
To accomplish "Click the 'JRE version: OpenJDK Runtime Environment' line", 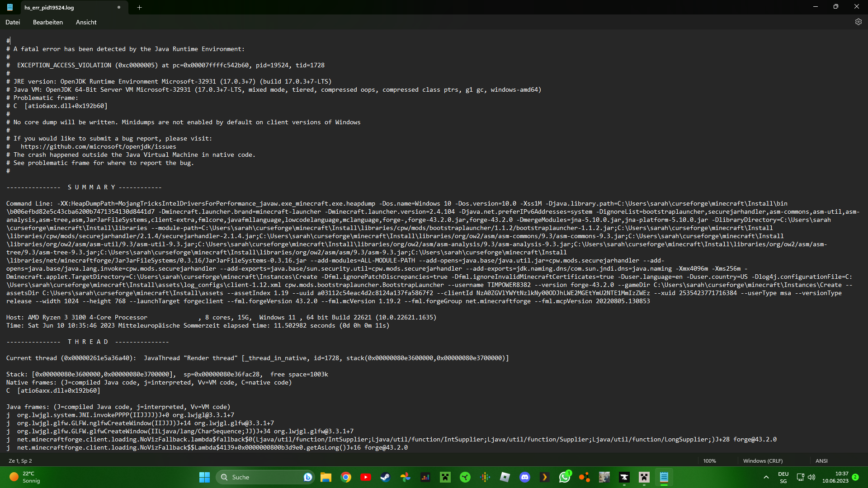I will [169, 81].
